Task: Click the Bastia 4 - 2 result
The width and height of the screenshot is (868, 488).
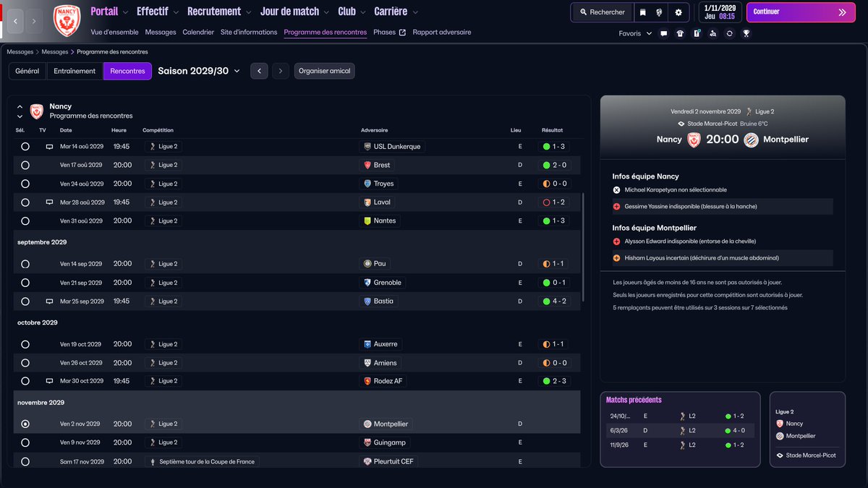Action: [x=556, y=301]
